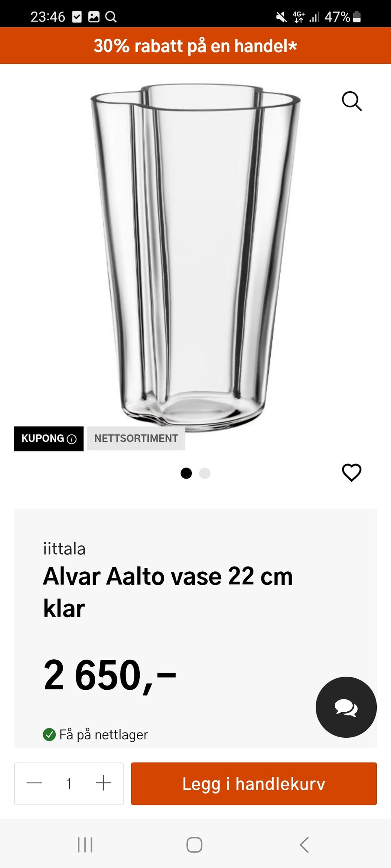Open the iittala brand link
The width and height of the screenshot is (391, 868).
(64, 549)
